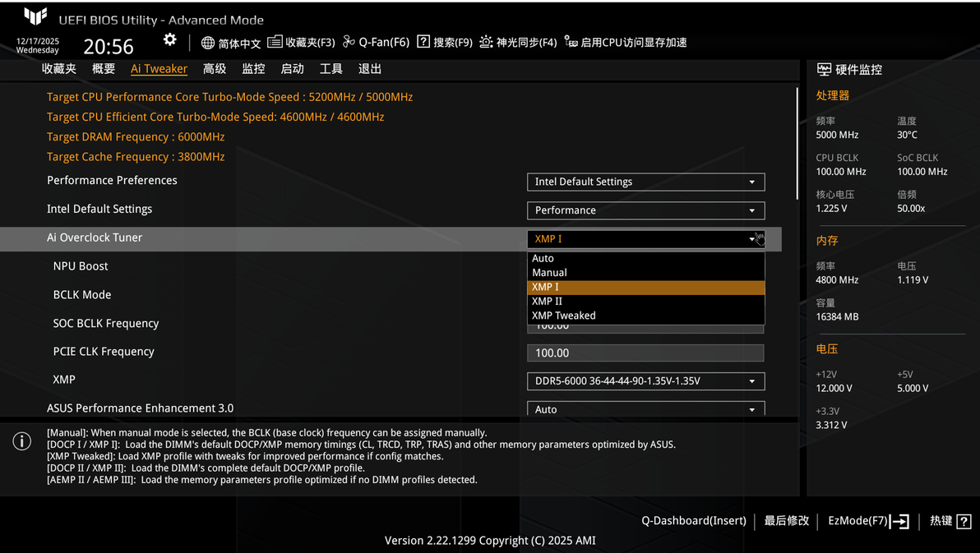The height and width of the screenshot is (553, 980).
Task: Select Manual in overclock tuner list
Action: coord(645,273)
